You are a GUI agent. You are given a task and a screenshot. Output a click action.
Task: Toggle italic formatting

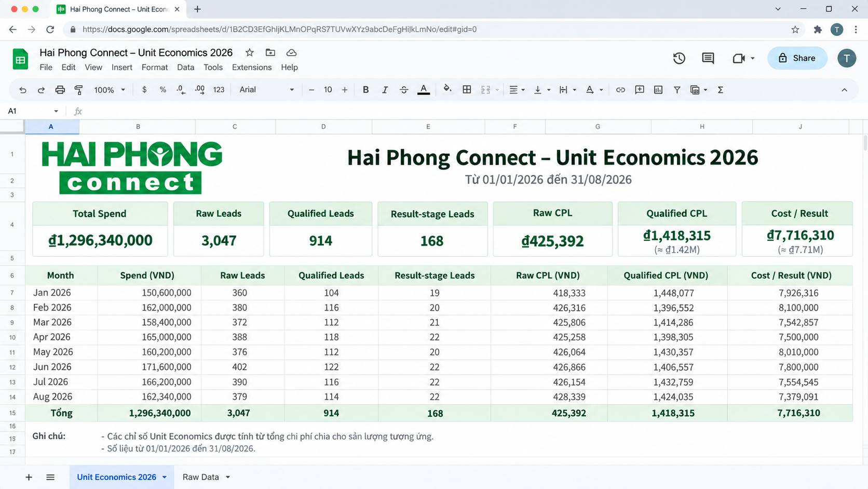pos(385,90)
